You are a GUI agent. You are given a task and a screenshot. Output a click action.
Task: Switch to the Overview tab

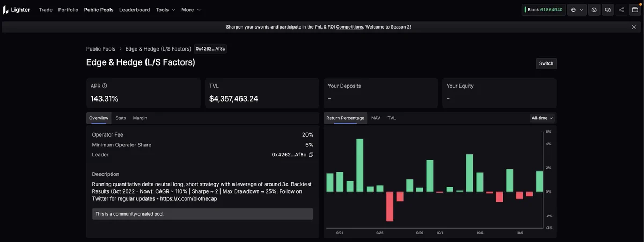coord(99,118)
